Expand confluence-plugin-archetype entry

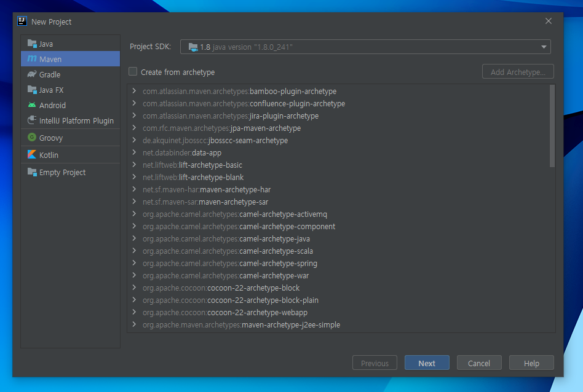point(134,103)
